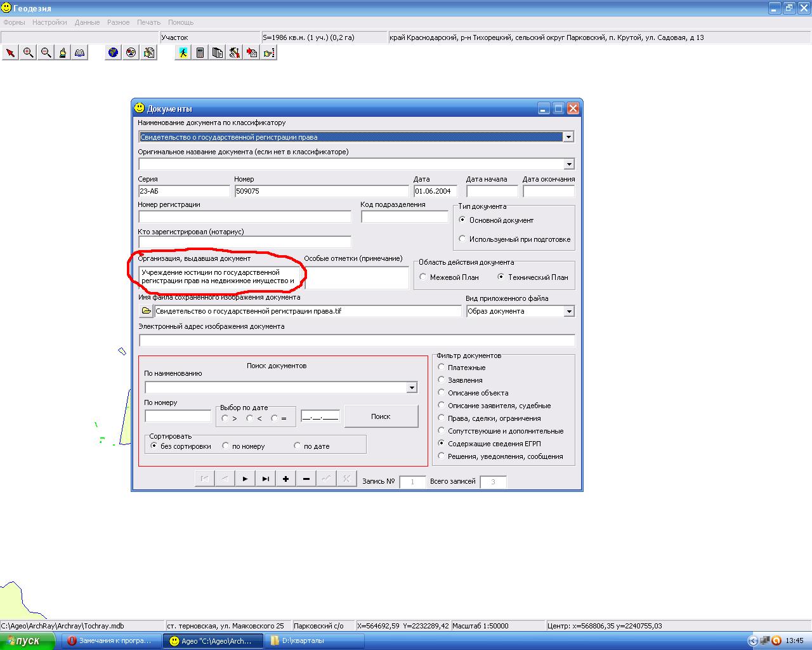Image resolution: width=812 pixels, height=650 pixels.
Task: Click the dimmed post-edit navigator button
Action: tap(326, 479)
